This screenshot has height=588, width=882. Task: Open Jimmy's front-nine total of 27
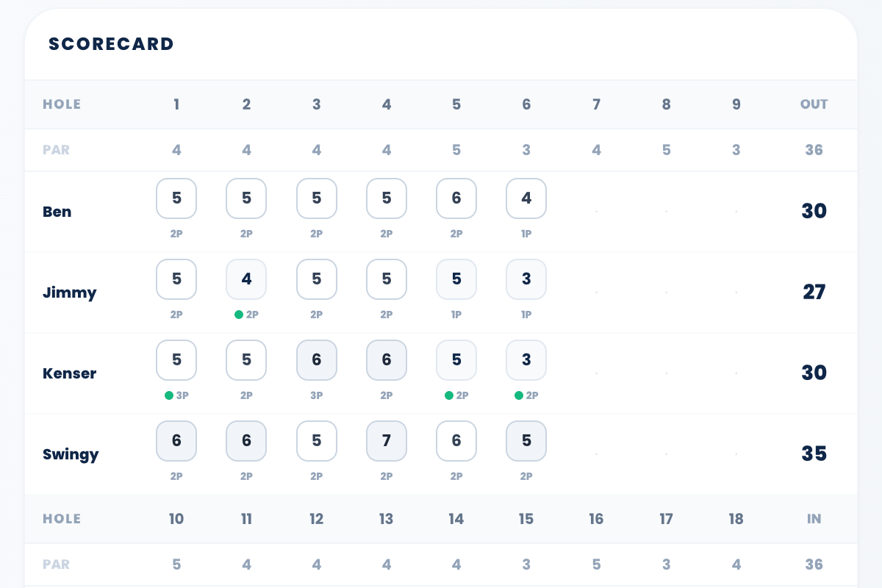(x=814, y=293)
